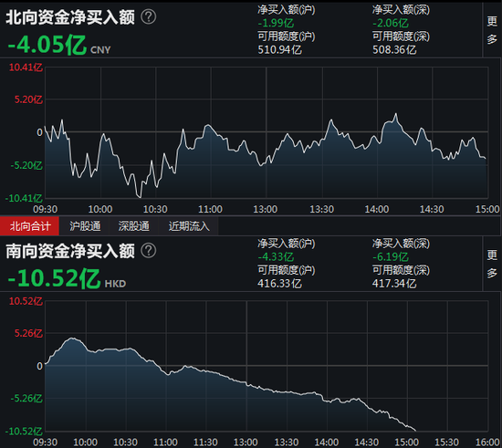This screenshot has height=448, width=502.
Task: Switch to the 深股通 tab
Action: [x=134, y=226]
